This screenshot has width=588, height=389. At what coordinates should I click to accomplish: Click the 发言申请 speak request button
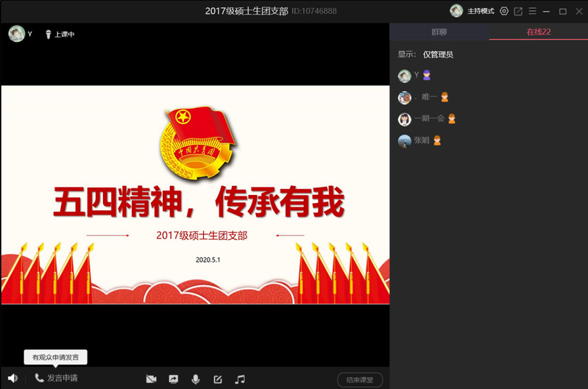56,378
